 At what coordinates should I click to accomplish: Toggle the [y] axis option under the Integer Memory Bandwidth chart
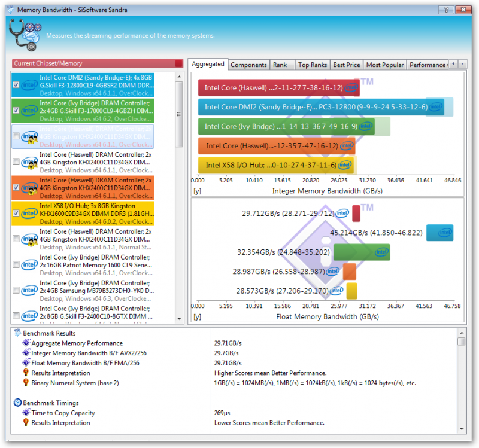[197, 191]
